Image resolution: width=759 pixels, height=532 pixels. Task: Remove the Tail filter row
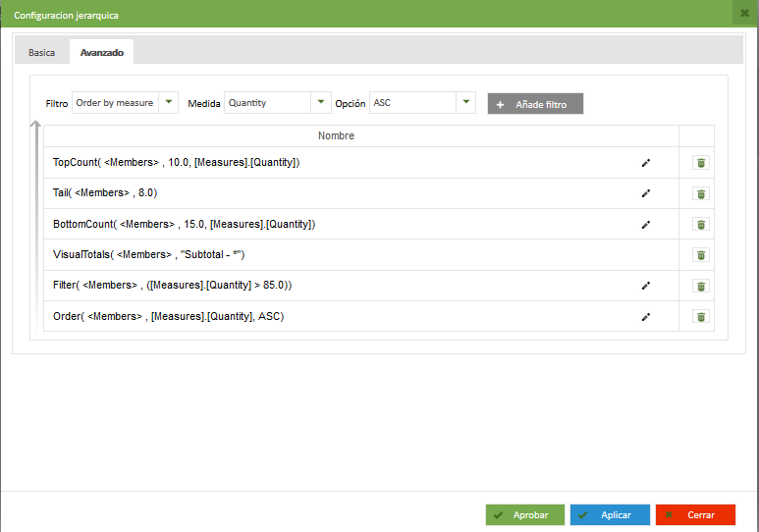[x=700, y=193]
